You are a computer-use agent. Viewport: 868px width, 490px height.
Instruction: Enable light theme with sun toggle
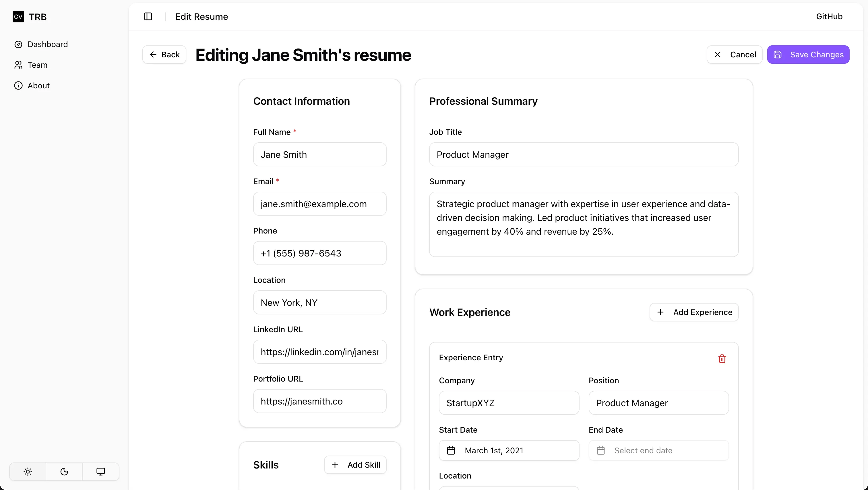click(27, 471)
